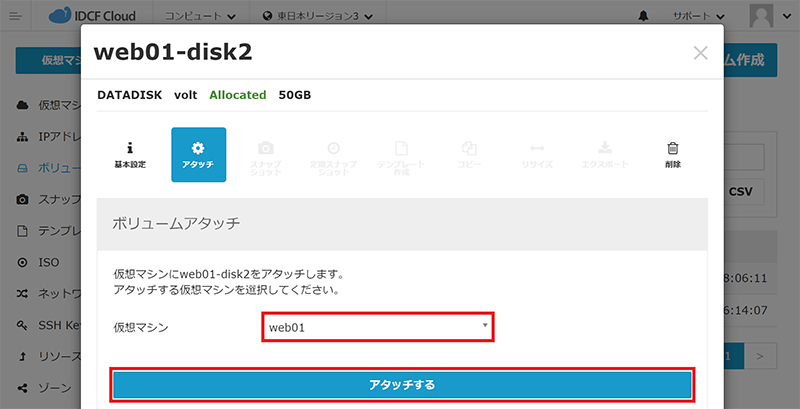Image resolution: width=800 pixels, height=409 pixels.
Task: Expand the コンピュート menu
Action: click(x=200, y=17)
